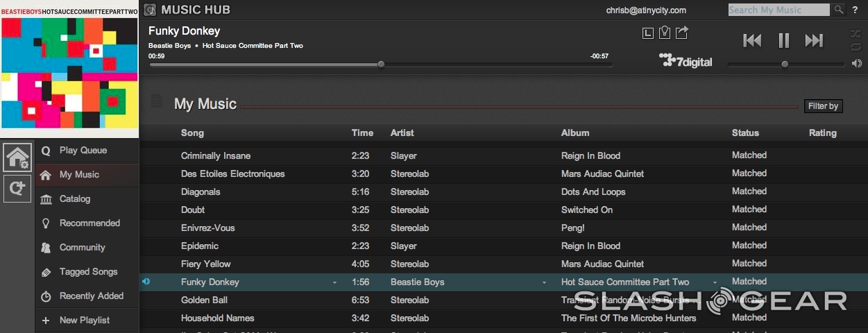Click the magnifier search button
The height and width of the screenshot is (333, 868).
coord(838,10)
